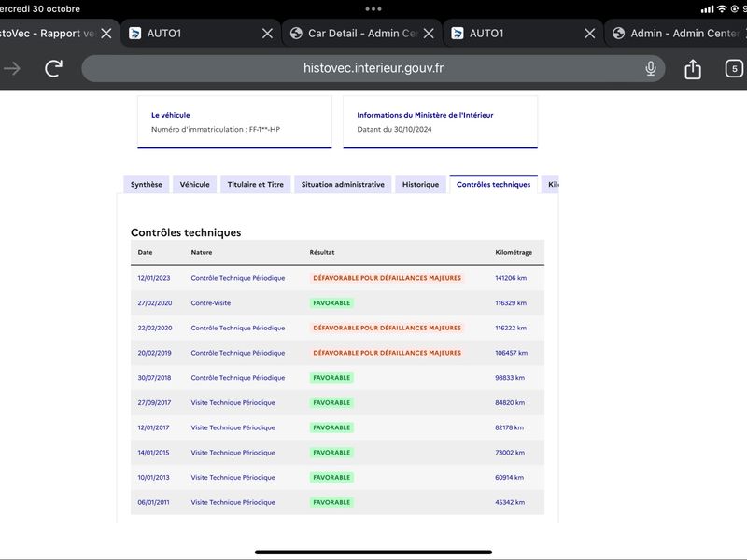Go forward with the arrow icon
The image size is (747, 560).
point(12,68)
